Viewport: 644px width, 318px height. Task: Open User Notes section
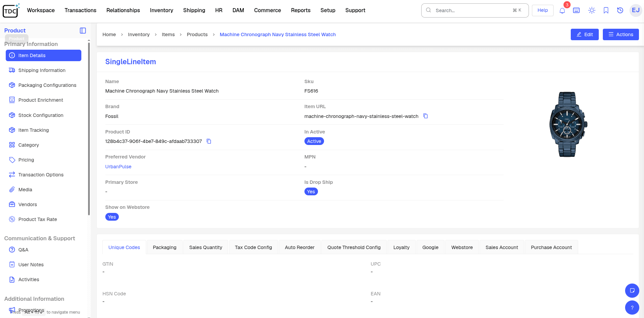44,265
